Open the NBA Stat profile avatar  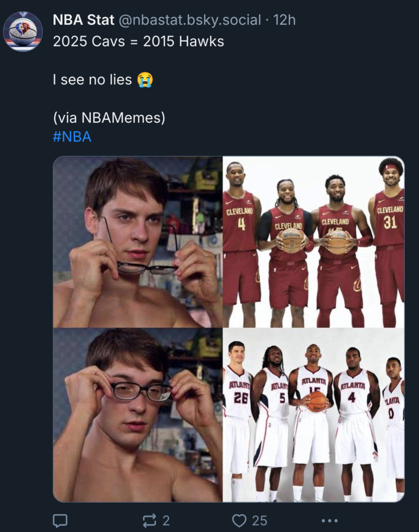tap(23, 31)
